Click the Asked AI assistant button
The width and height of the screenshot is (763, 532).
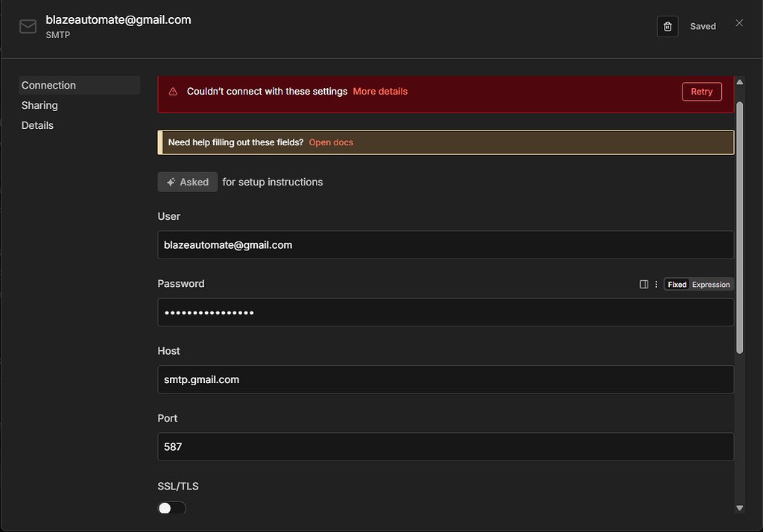[188, 182]
